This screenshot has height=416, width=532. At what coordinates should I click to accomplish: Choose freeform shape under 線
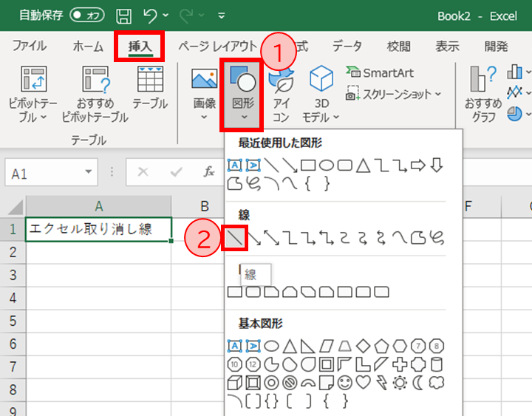418,237
